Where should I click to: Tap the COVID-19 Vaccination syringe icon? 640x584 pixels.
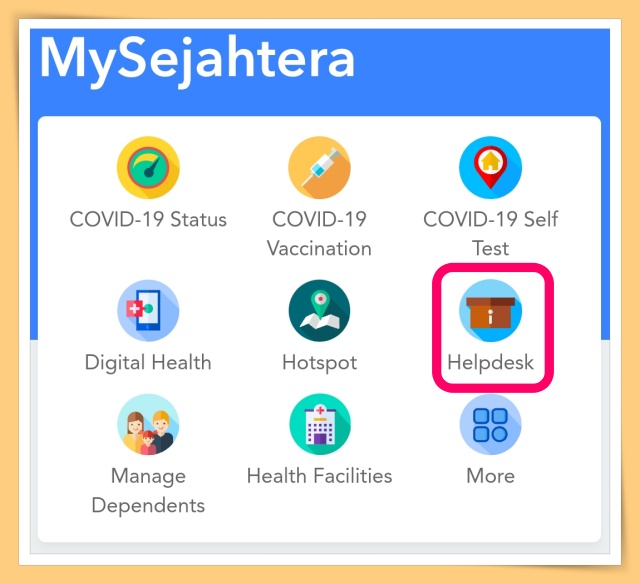pyautogui.click(x=319, y=168)
